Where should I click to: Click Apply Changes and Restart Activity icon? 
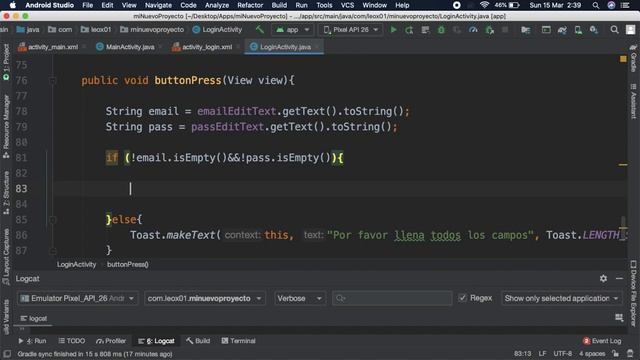coord(409,30)
